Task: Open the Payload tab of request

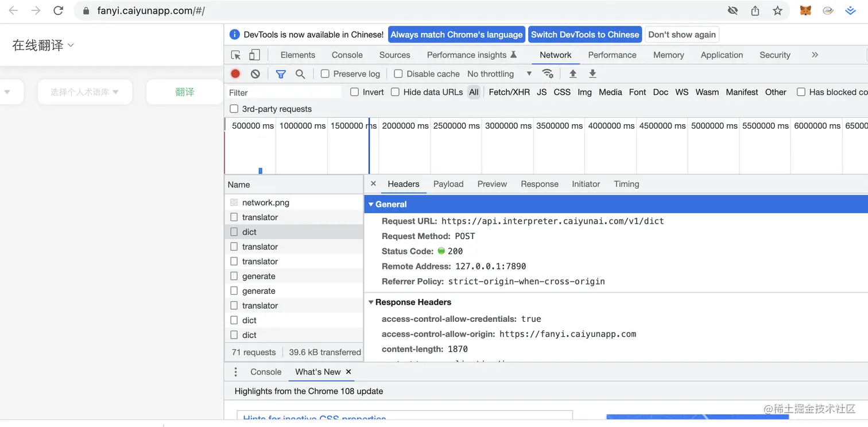Action: 448,184
